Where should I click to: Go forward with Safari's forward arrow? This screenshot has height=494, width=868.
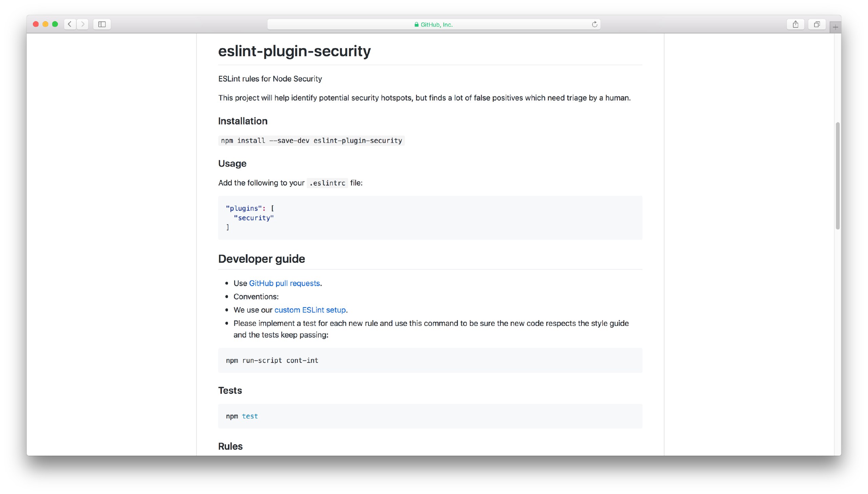[82, 24]
